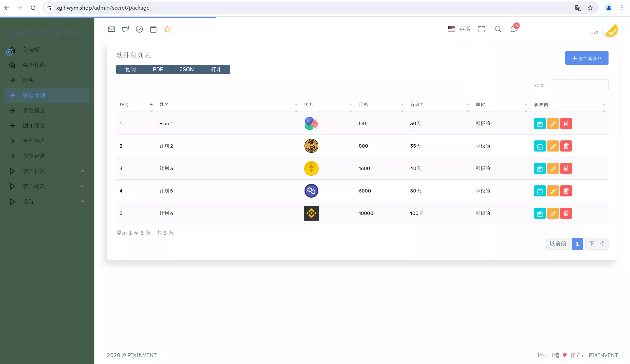Click the 搜索 input field
The width and height of the screenshot is (630, 364).
[579, 85]
